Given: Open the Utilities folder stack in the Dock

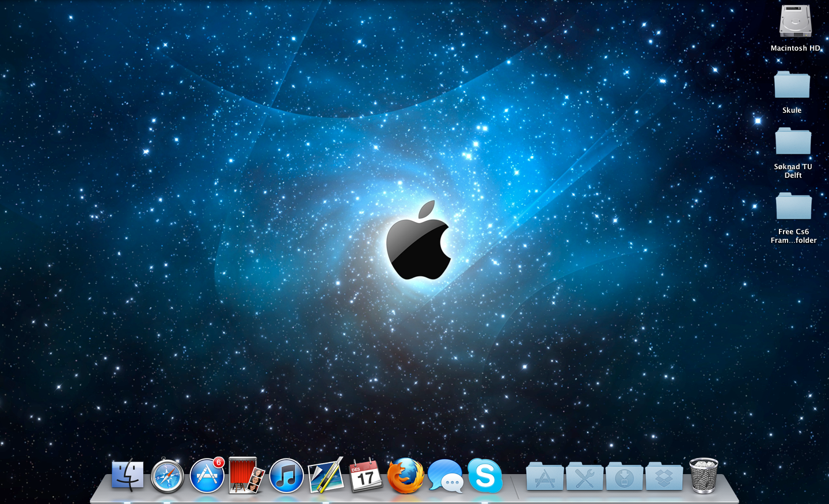Looking at the screenshot, I should click(584, 476).
